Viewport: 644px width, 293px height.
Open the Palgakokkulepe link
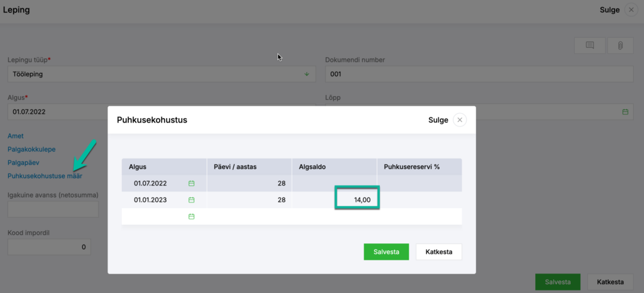31,149
